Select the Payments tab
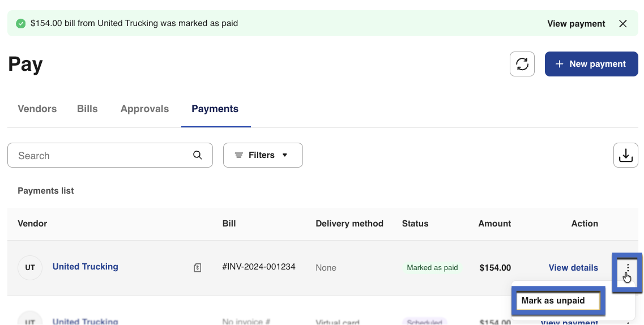Screen dimensions: 644x325 point(215,109)
